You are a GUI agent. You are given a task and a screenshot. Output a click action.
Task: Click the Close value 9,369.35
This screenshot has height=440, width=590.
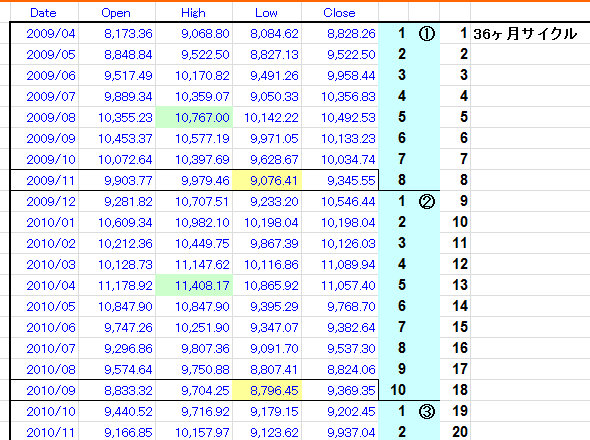tap(351, 390)
